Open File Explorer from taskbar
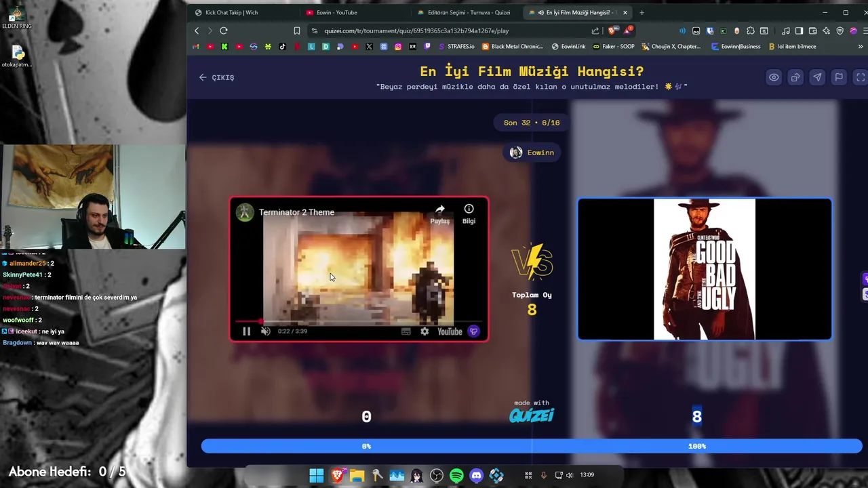Viewport: 868px width, 488px height. coord(357,475)
